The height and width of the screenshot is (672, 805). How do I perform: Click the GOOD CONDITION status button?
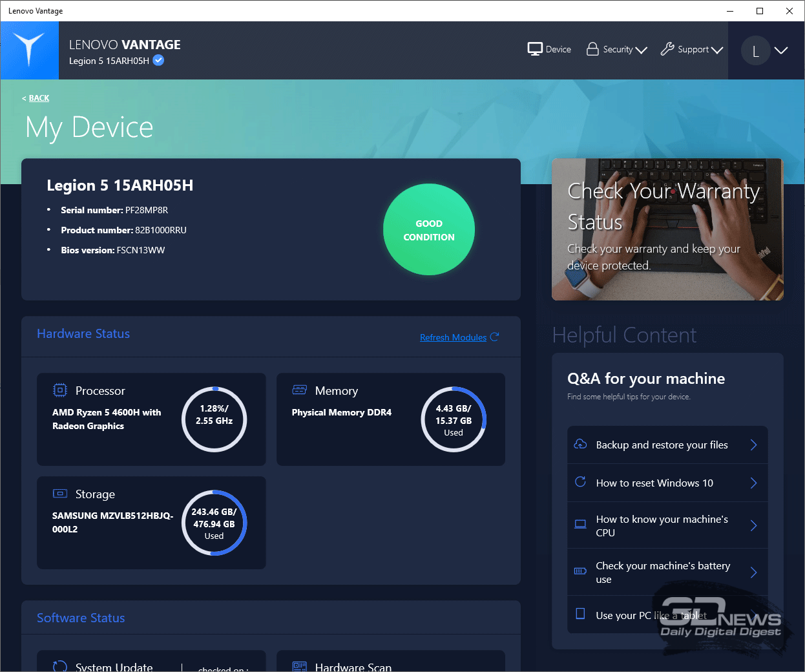[x=429, y=229]
